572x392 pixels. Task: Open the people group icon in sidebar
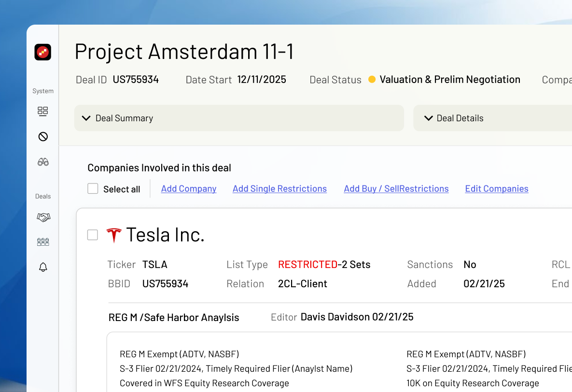43,242
